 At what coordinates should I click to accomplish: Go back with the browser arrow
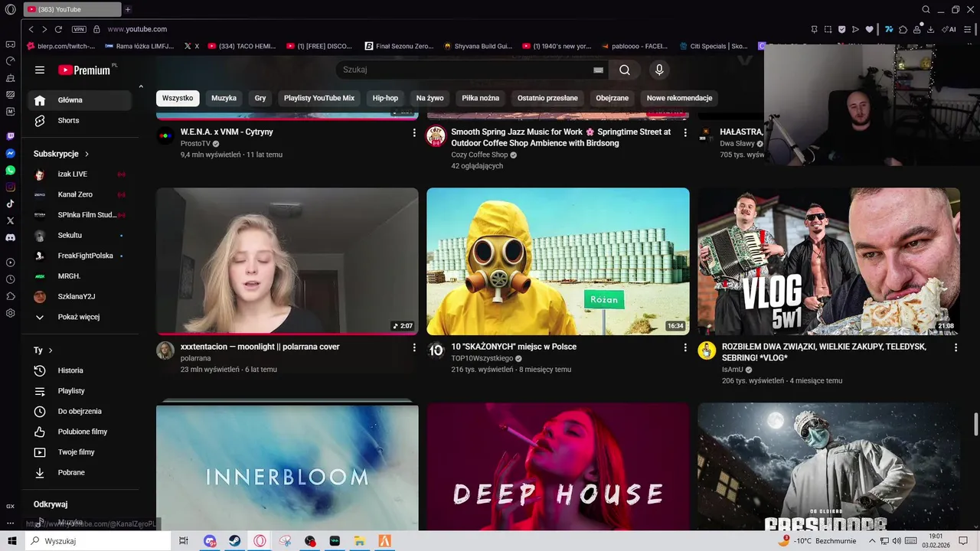click(31, 29)
